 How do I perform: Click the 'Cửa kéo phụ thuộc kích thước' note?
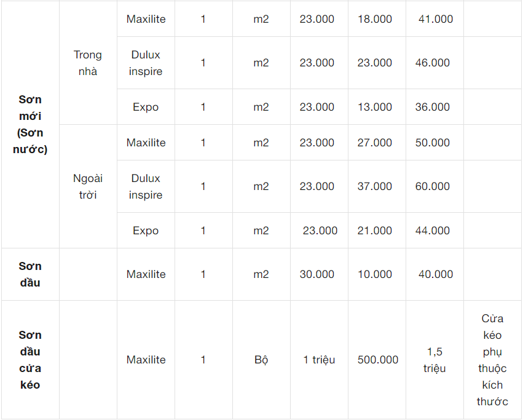(x=492, y=360)
